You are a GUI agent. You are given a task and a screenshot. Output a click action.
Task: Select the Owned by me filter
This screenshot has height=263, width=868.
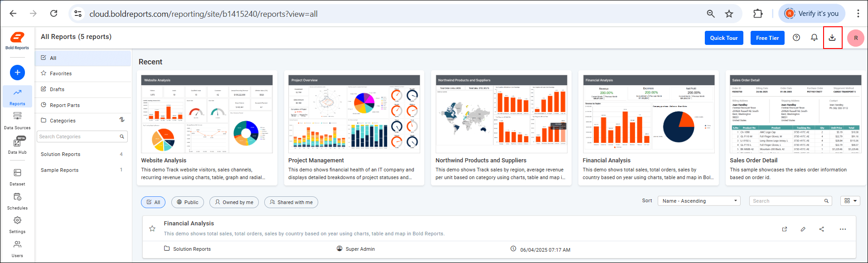234,202
